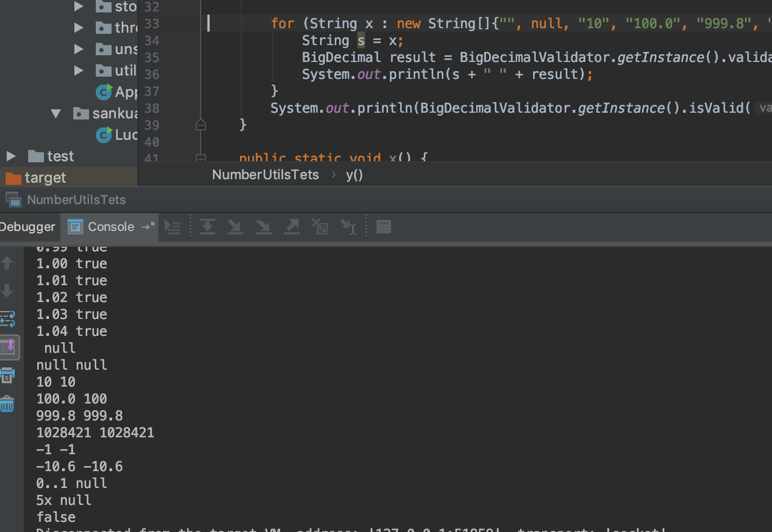772x532 pixels.
Task: Click line number 36 in gutter
Action: click(x=152, y=74)
